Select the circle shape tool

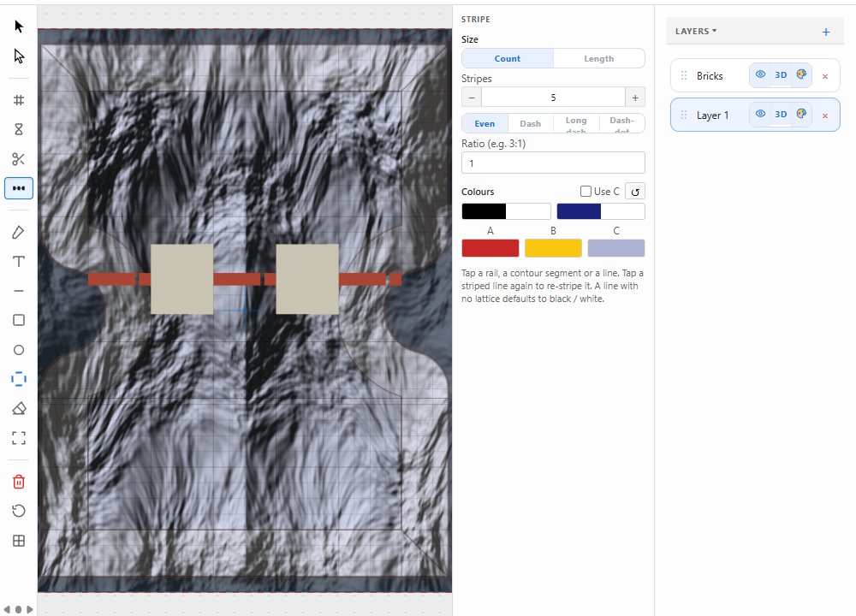[19, 350]
